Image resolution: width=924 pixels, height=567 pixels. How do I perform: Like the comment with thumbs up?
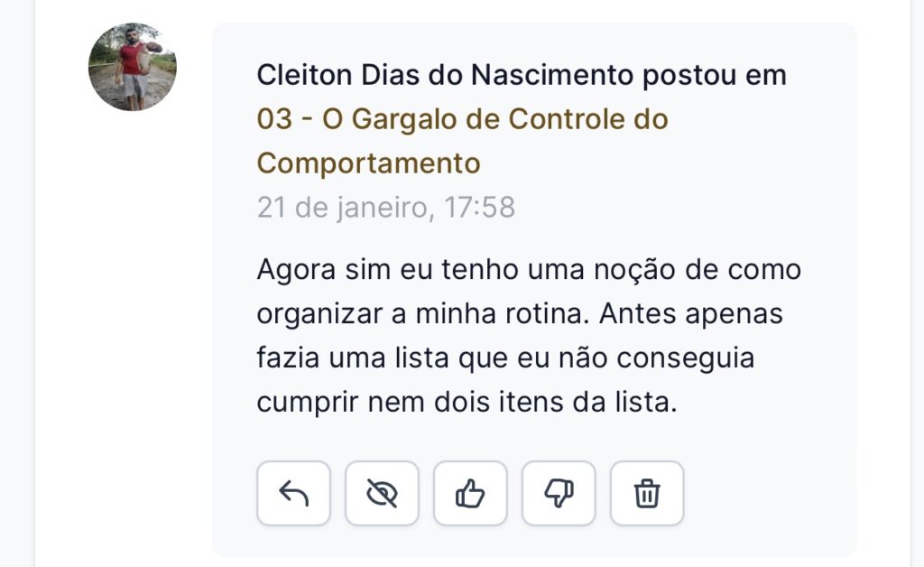click(x=470, y=493)
